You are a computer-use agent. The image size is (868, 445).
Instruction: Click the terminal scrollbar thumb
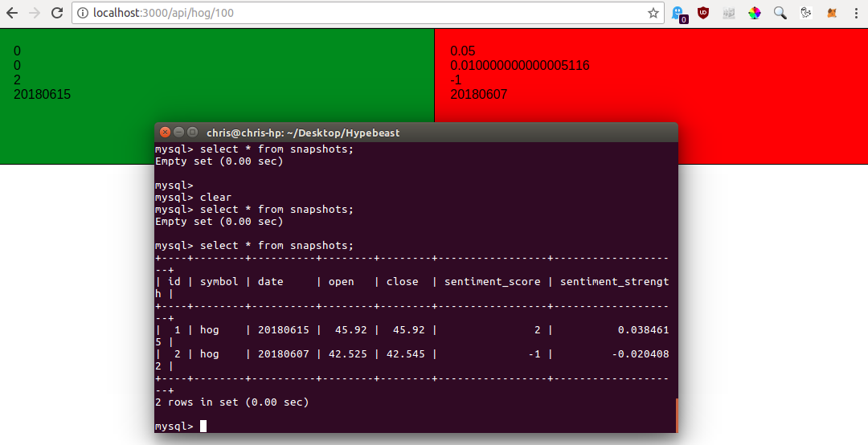click(x=677, y=415)
